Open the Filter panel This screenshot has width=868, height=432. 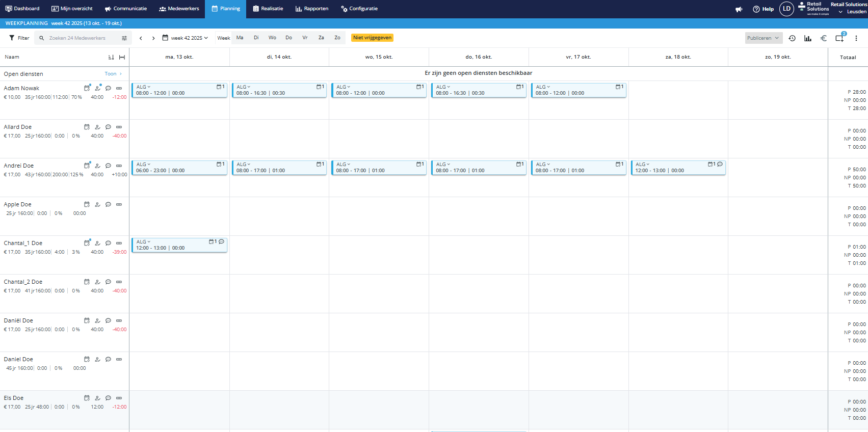pos(19,38)
